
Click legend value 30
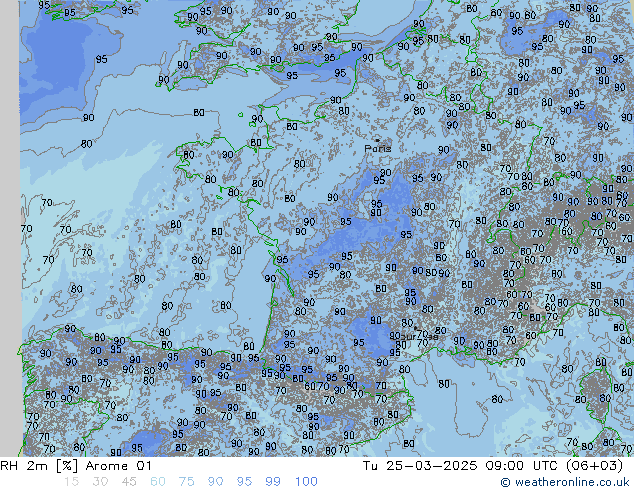(x=100, y=482)
